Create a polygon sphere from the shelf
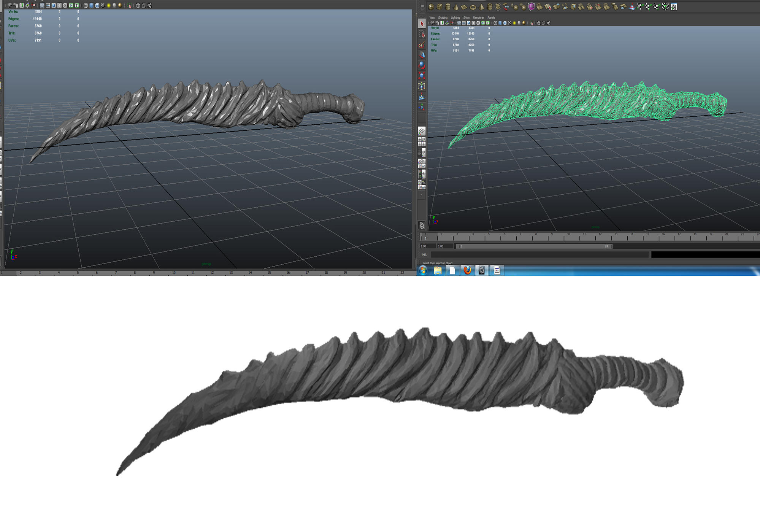Viewport: 760px width, 532px height. coord(431,6)
